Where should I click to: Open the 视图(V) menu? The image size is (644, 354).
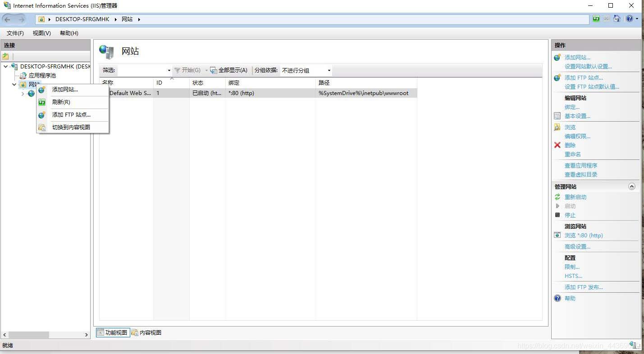point(42,33)
